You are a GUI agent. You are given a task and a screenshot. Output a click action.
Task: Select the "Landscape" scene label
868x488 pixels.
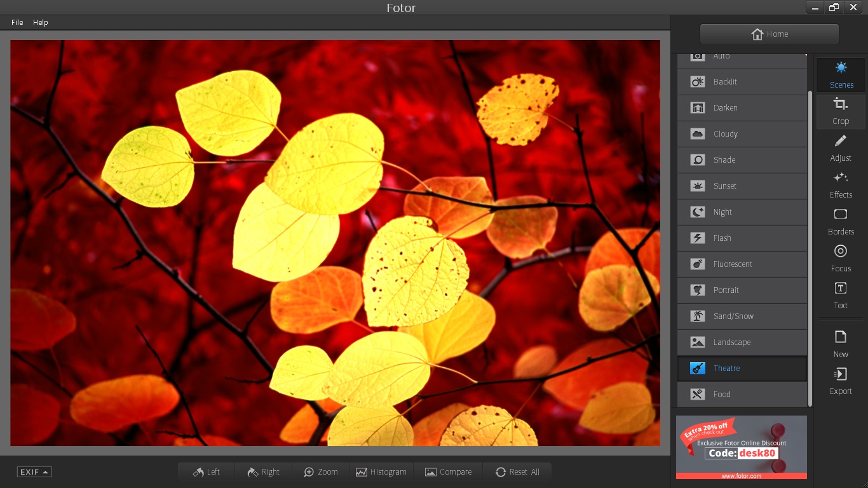tap(732, 342)
